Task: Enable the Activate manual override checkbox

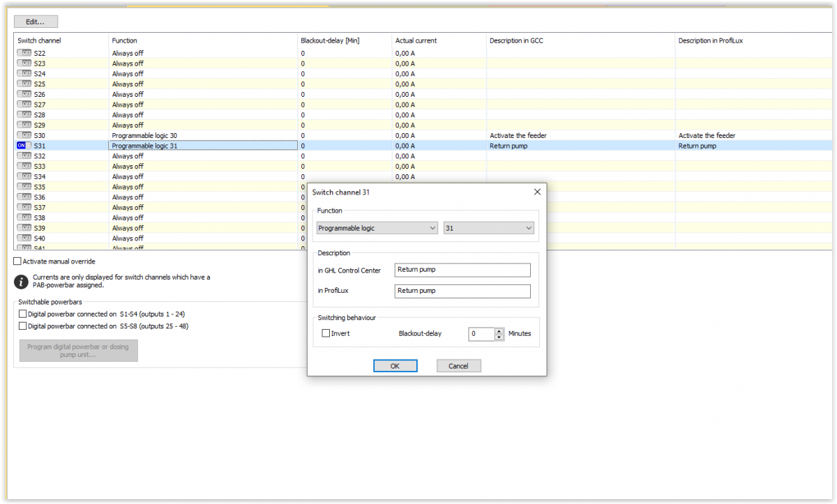Action: coord(18,261)
